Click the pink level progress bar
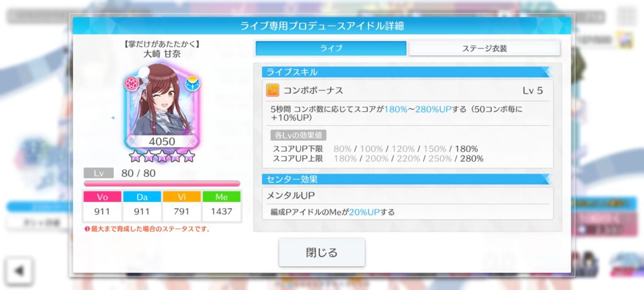 162,184
